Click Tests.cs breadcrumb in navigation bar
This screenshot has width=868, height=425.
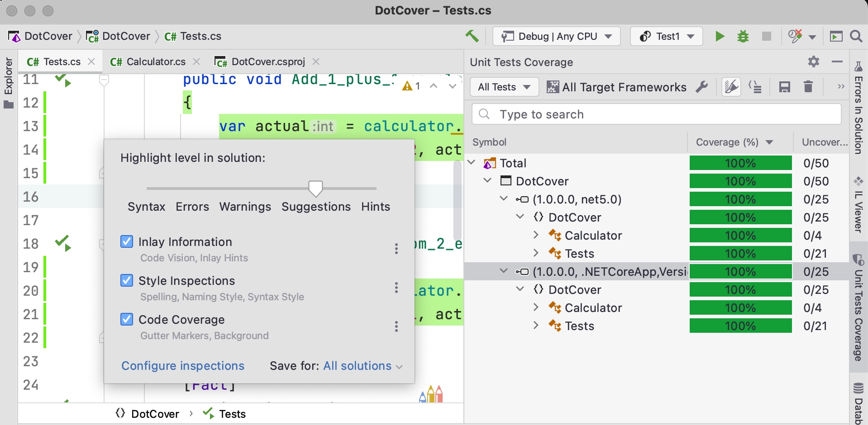pos(193,36)
